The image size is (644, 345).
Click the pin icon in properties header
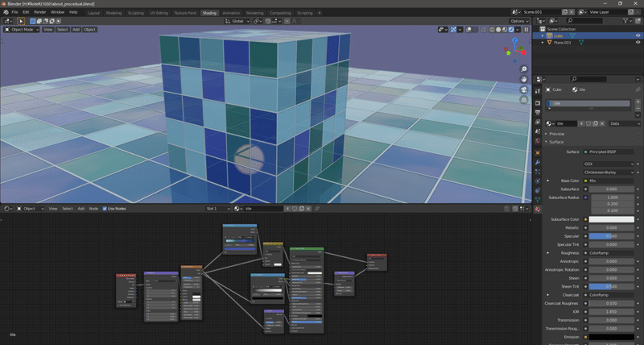(637, 89)
